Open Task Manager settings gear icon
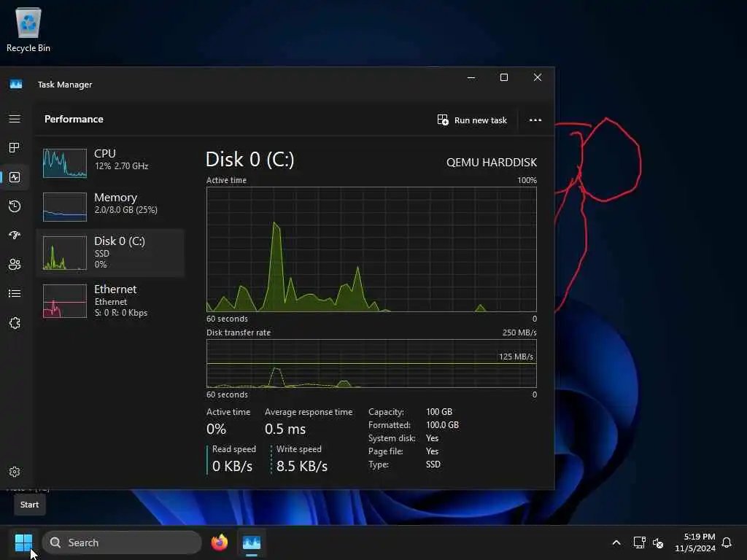Viewport: 747px width, 560px height. (15, 472)
